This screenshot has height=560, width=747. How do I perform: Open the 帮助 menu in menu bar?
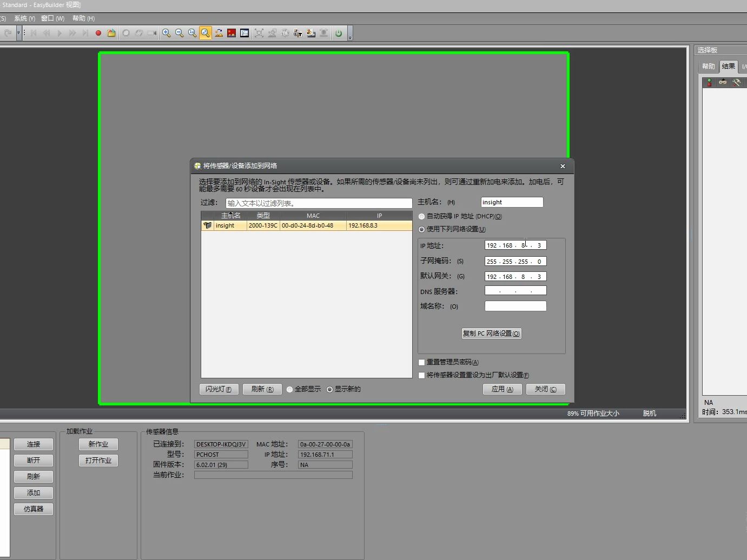pos(83,18)
